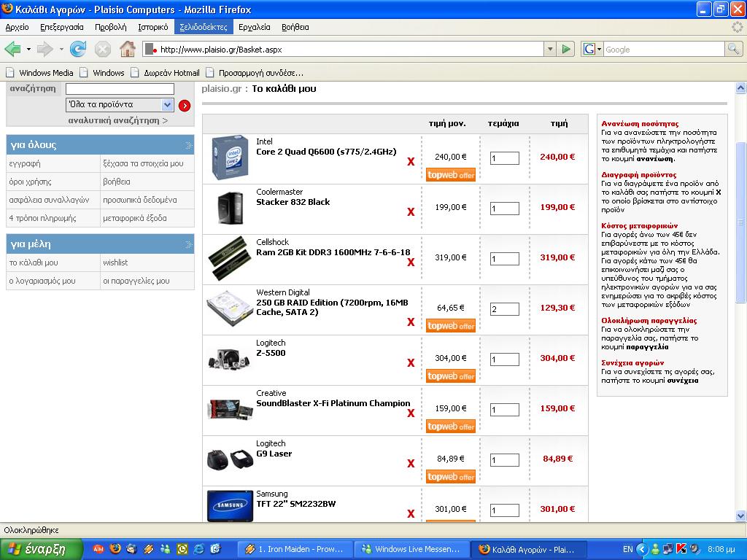The width and height of the screenshot is (747, 560).
Task: Go to the Home page icon
Action: click(x=127, y=49)
